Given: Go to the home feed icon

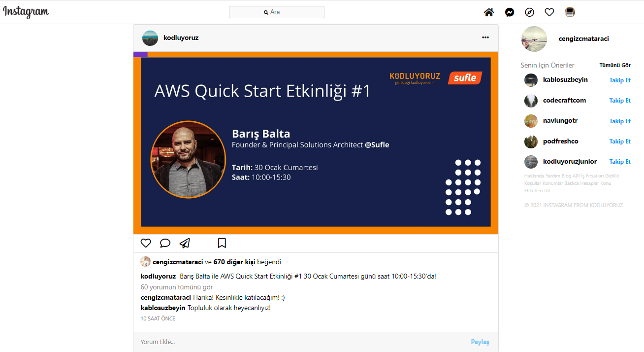Looking at the screenshot, I should pyautogui.click(x=489, y=12).
